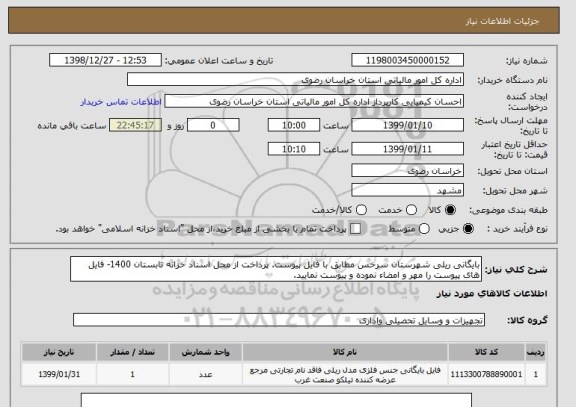Click the delivery city field مشهد

407,190
